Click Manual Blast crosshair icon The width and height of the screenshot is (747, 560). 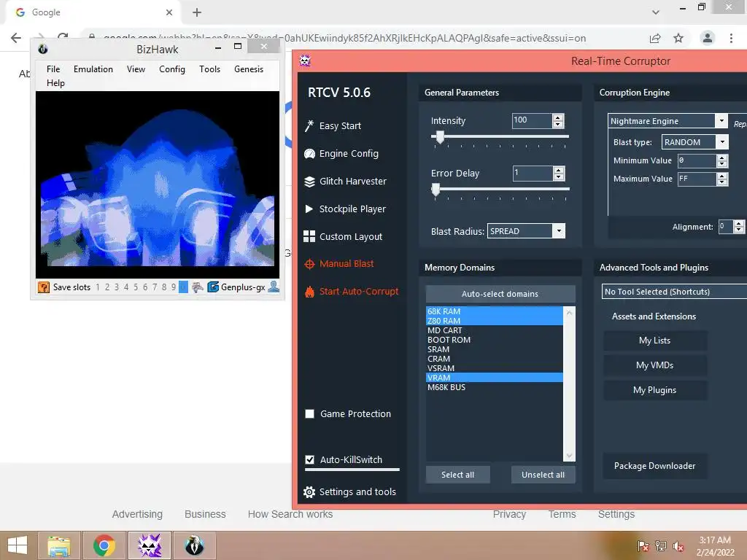coord(309,264)
